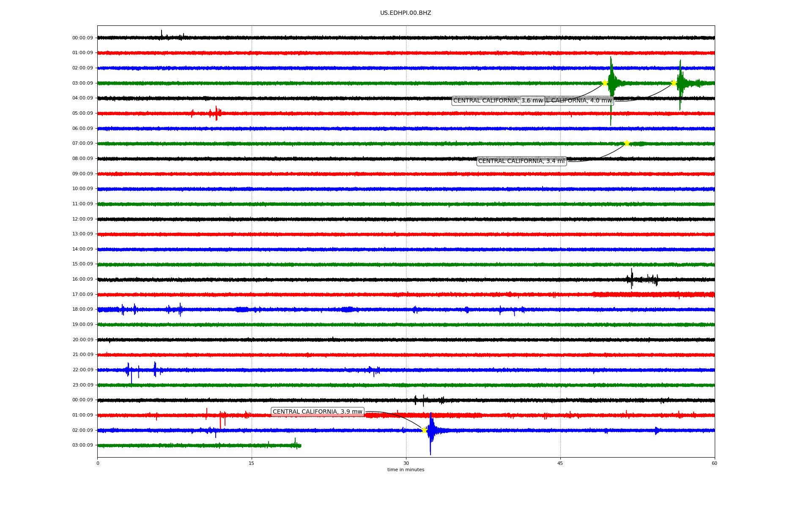Click the 15 tick on the x-axis
The image size is (812, 508).
click(x=252, y=463)
